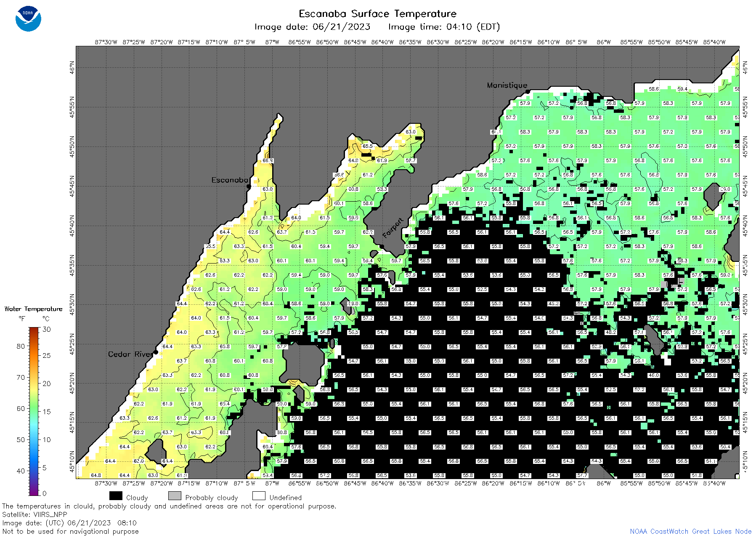Click the 'Satellite: VIIRS_NPP' line
The width and height of the screenshot is (756, 538).
click(x=34, y=514)
